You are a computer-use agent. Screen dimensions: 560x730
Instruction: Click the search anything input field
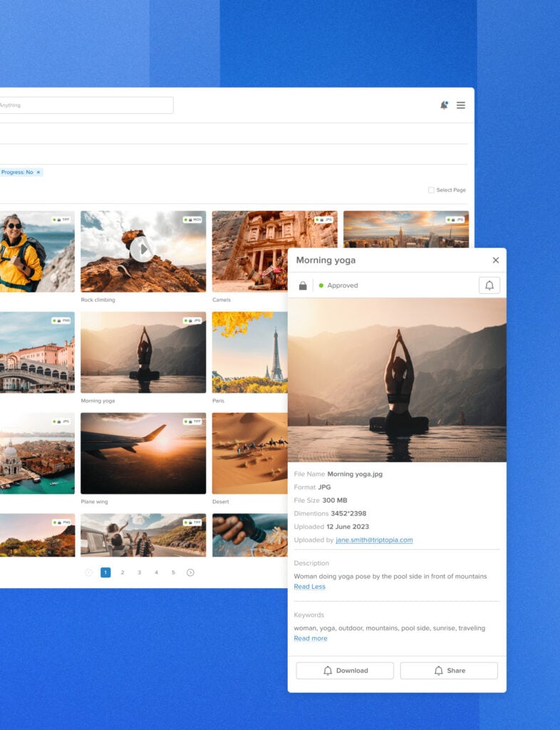click(85, 106)
